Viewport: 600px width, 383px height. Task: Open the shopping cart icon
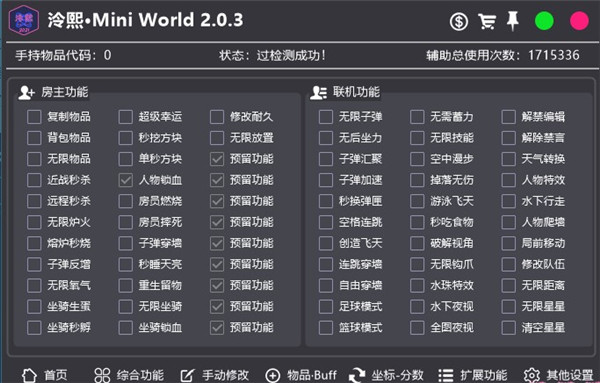pyautogui.click(x=487, y=21)
